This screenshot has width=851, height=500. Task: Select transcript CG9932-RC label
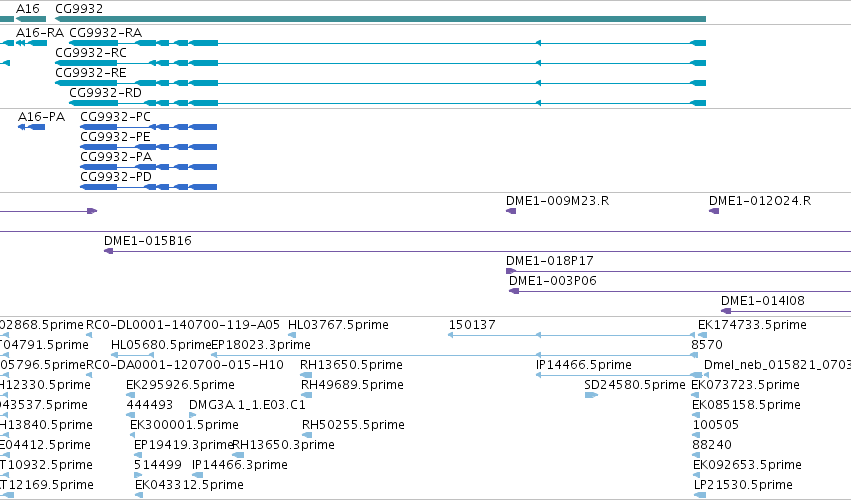point(91,53)
